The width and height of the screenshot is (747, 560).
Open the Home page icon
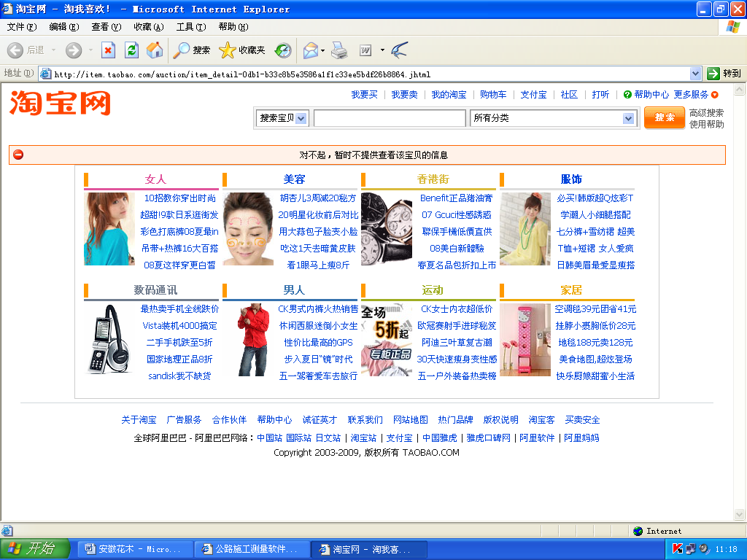[x=155, y=50]
